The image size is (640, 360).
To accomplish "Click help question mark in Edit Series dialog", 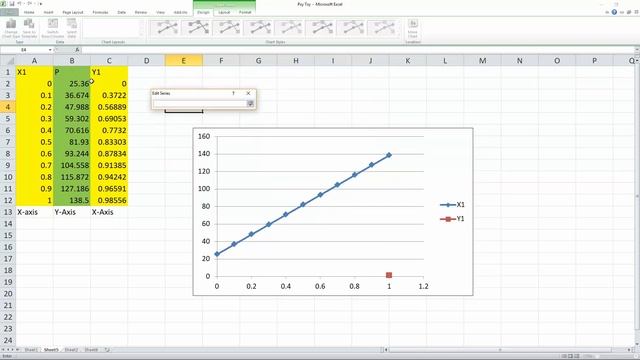I will (233, 93).
